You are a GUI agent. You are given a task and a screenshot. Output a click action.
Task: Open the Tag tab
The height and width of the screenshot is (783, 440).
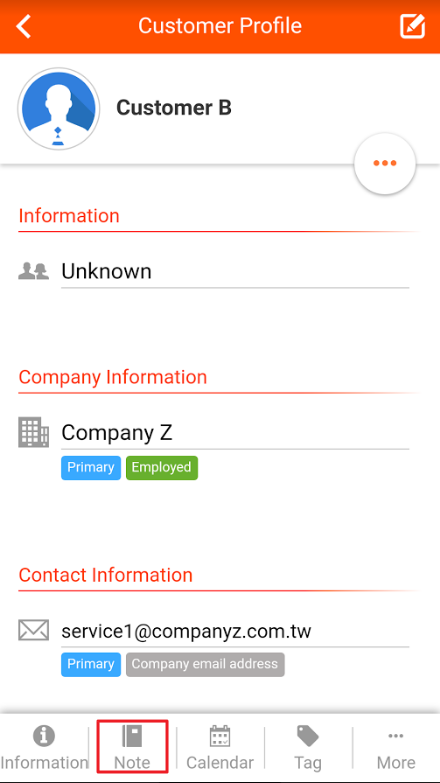coord(308,748)
